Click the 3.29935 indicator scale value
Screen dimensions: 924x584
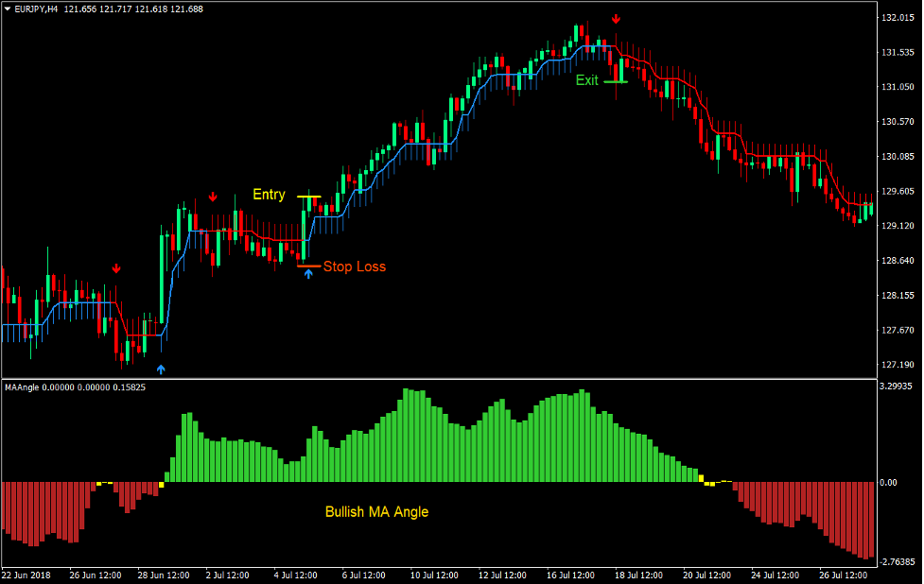tap(896, 386)
